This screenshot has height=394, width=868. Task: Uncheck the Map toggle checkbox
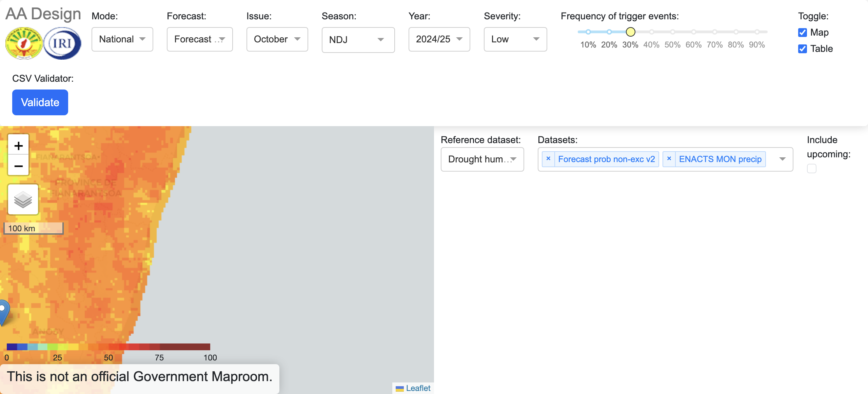coord(802,33)
